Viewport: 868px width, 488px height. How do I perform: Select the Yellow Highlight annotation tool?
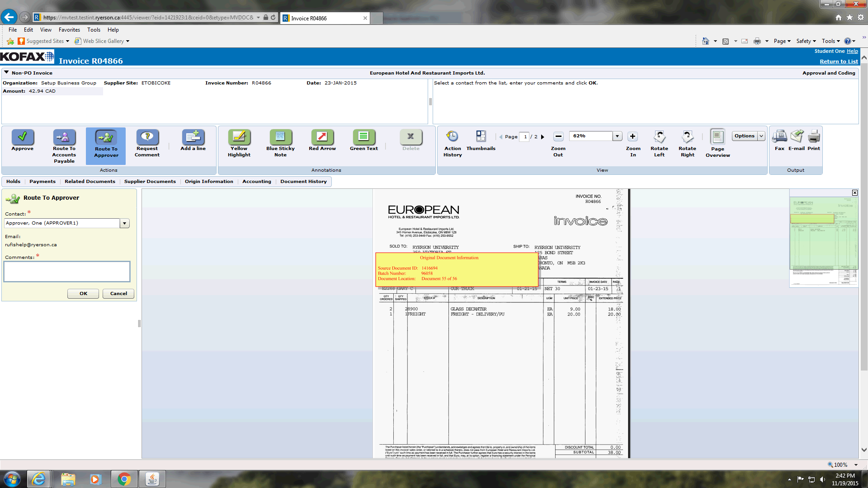point(239,137)
